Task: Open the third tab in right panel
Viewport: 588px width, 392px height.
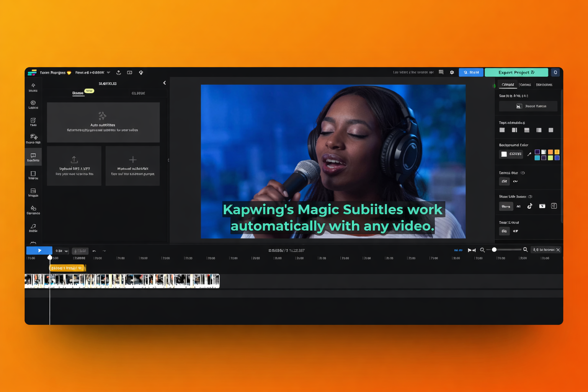Action: click(544, 85)
